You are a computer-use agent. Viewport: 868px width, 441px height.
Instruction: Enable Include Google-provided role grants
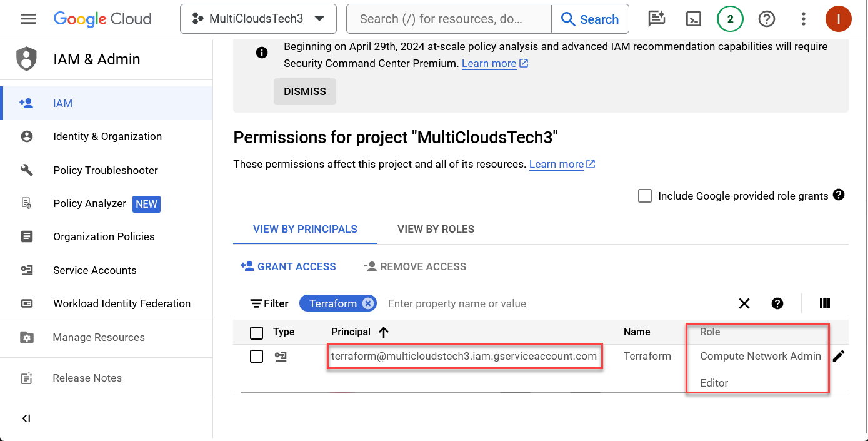[644, 196]
